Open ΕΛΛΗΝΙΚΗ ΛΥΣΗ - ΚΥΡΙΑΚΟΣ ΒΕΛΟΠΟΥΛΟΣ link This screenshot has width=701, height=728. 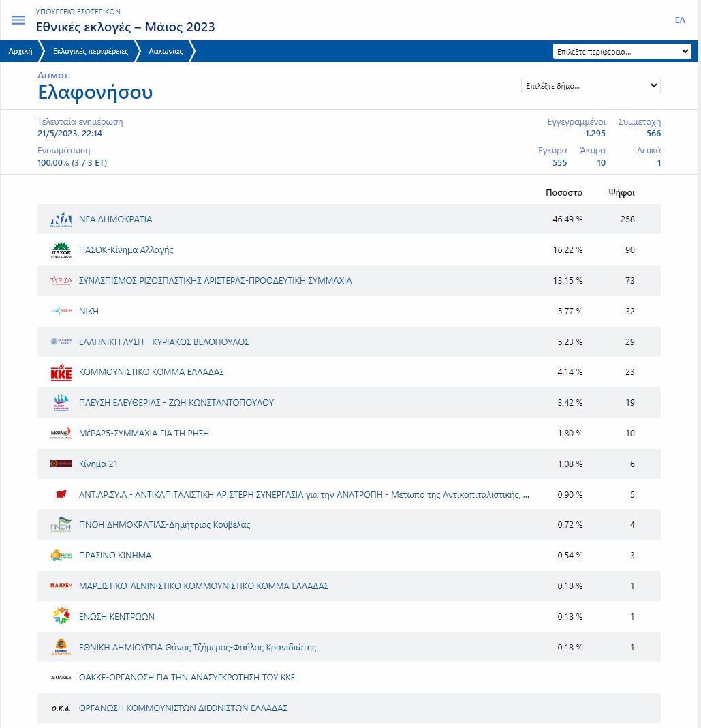[x=164, y=342]
